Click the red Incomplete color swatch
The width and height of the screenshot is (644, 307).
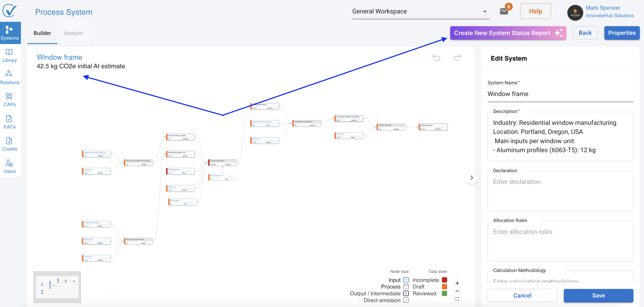tap(444, 280)
